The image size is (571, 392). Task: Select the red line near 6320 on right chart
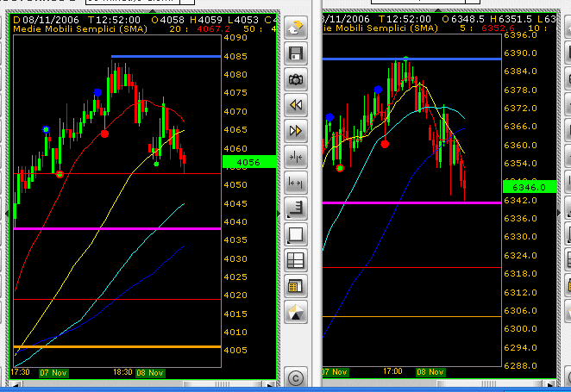click(x=411, y=267)
